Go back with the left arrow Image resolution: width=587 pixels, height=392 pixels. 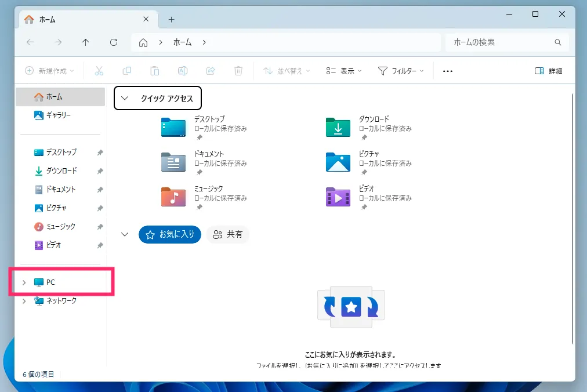pyautogui.click(x=30, y=42)
